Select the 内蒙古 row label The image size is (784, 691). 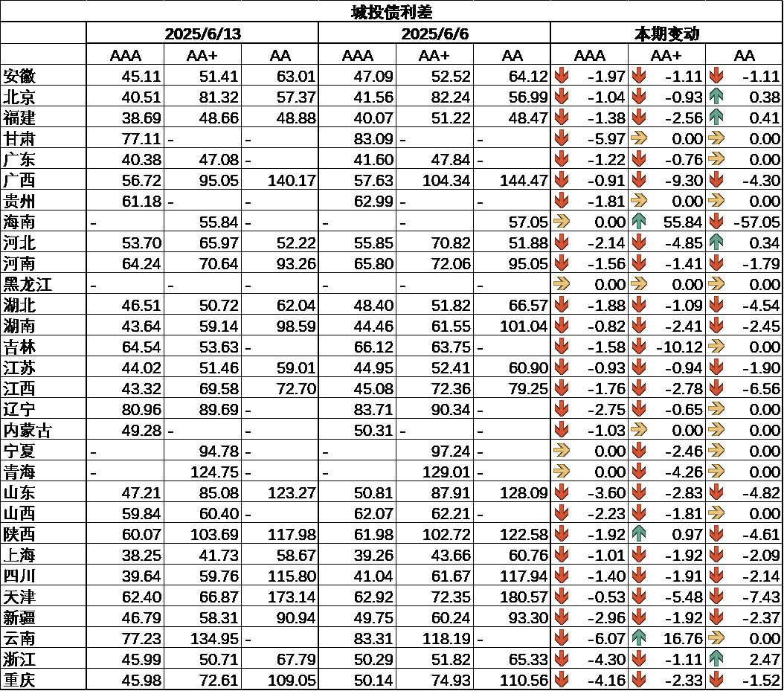28,431
